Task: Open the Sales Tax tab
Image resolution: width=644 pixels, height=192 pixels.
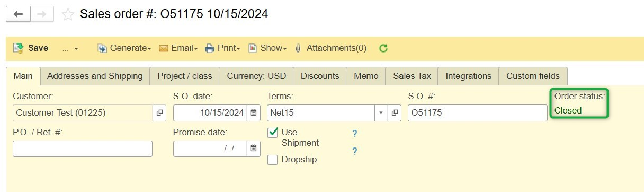Action: point(412,76)
